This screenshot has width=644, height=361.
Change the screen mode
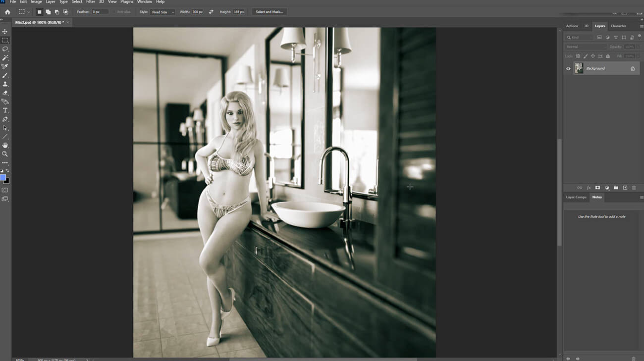(5, 199)
